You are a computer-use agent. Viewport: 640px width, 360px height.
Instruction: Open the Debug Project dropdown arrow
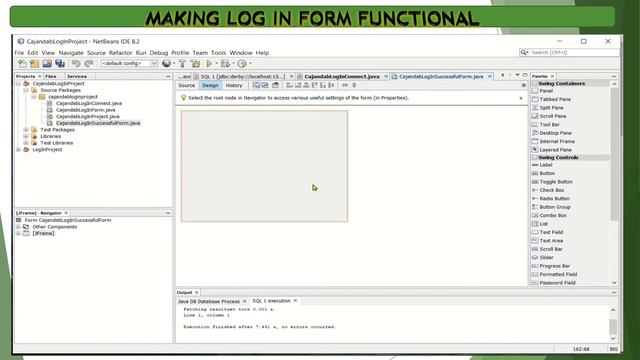233,63
